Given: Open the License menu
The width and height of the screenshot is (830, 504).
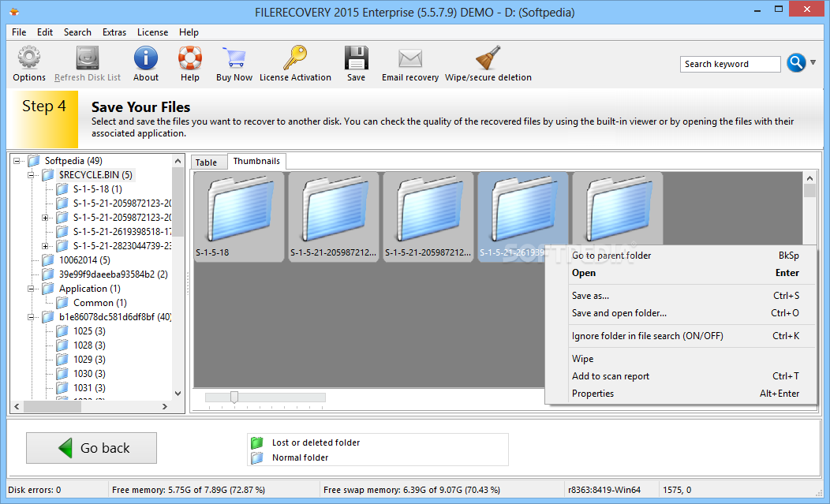Looking at the screenshot, I should 152,32.
